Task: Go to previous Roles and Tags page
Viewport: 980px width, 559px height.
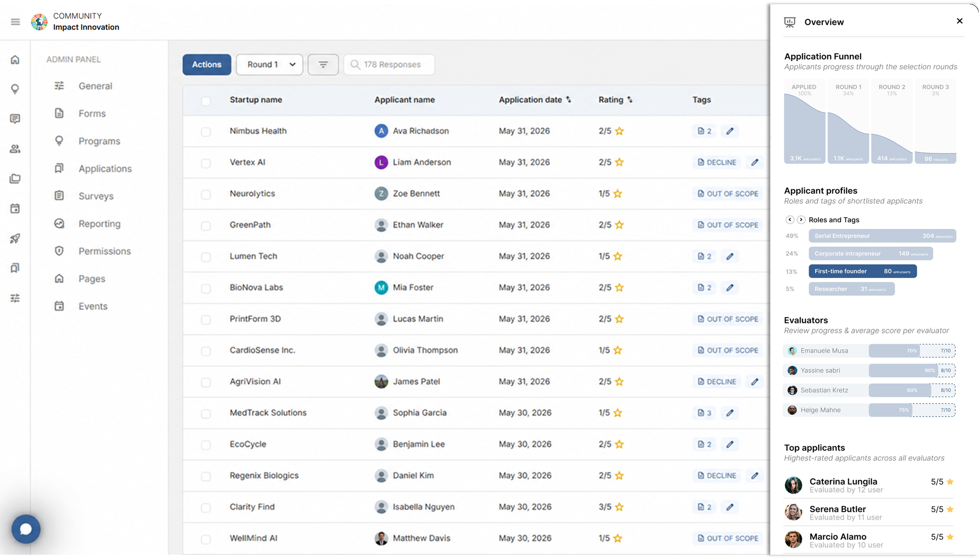Action: coord(790,220)
